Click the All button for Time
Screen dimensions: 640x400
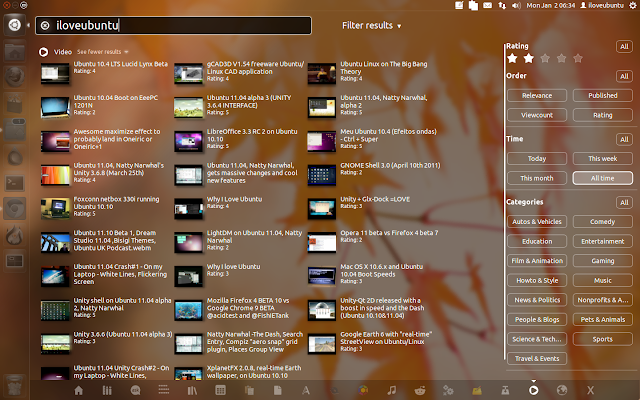624,140
